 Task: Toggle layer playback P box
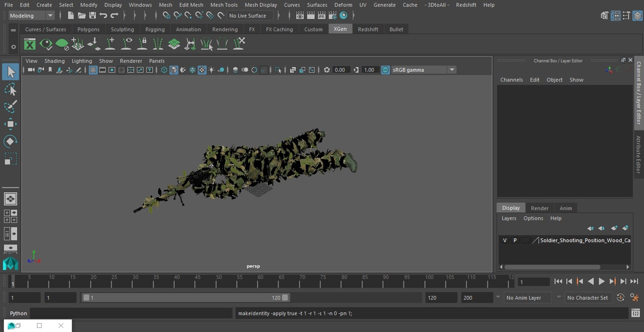point(515,240)
